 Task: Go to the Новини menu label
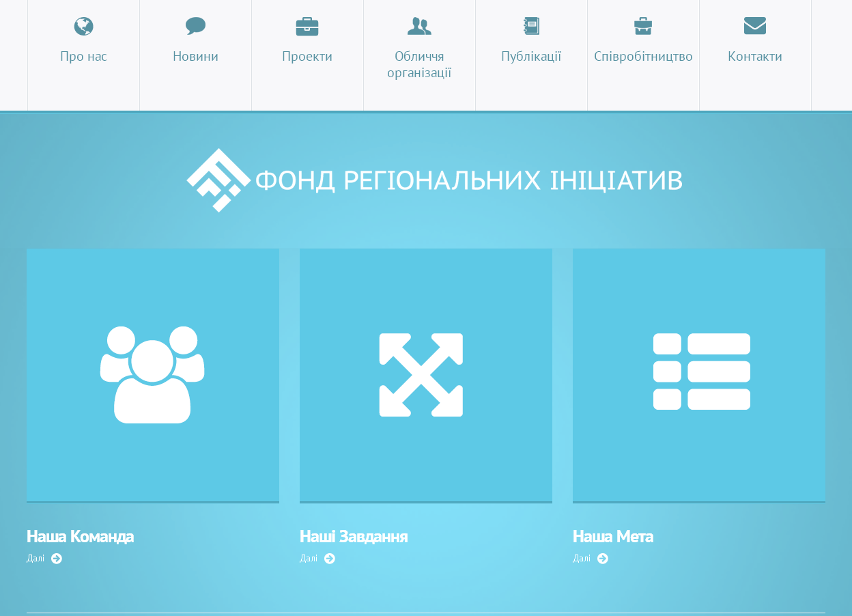(195, 57)
